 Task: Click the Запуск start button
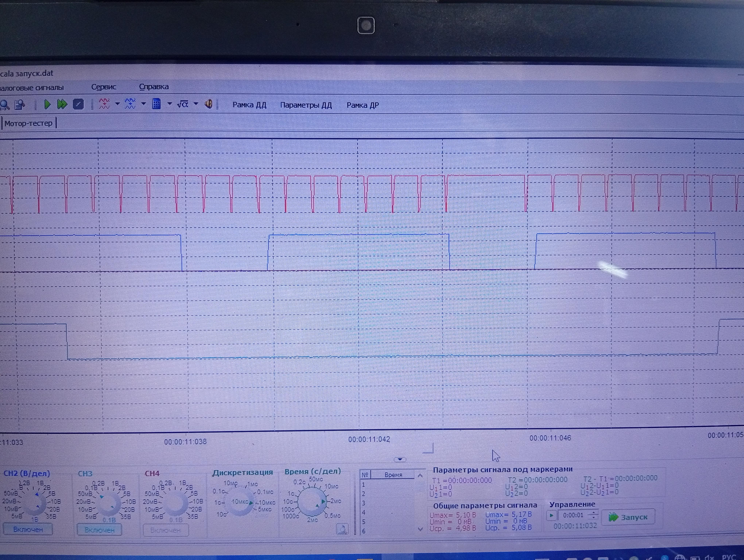pyautogui.click(x=628, y=517)
